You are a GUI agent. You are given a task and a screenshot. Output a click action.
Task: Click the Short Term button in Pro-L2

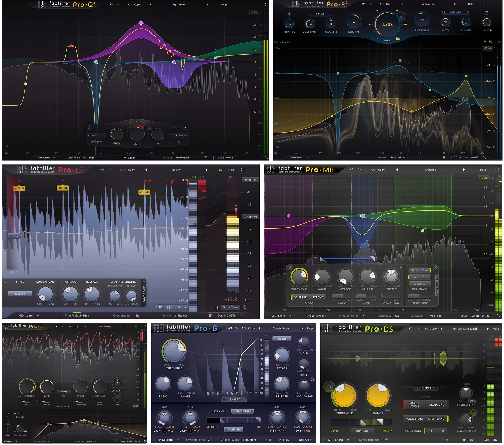pyautogui.click(x=230, y=307)
